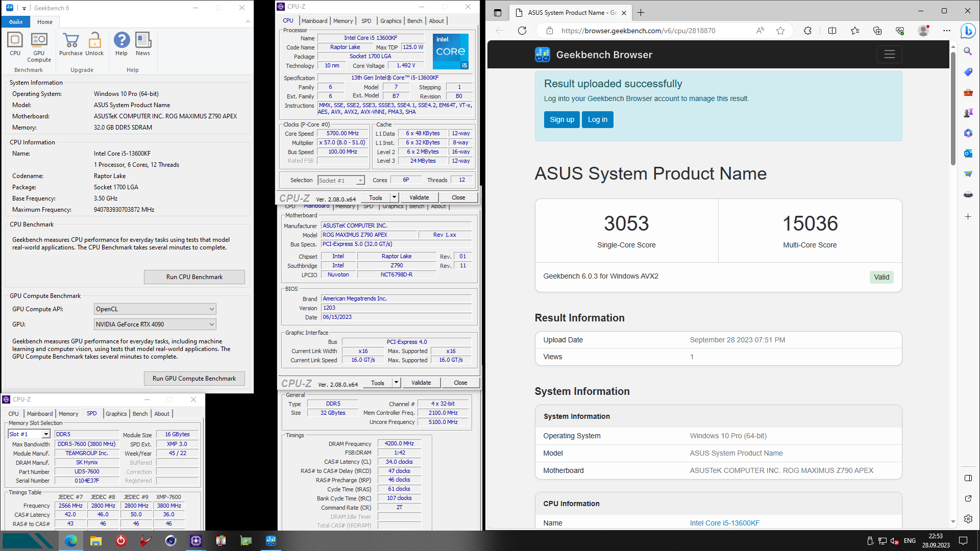The image size is (980, 551).
Task: Open the CPU benchmark ribbon icon in Geekbench
Action: [15, 44]
